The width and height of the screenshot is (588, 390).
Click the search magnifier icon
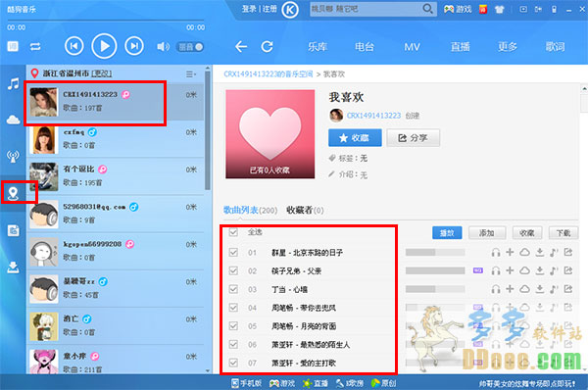pos(427,9)
